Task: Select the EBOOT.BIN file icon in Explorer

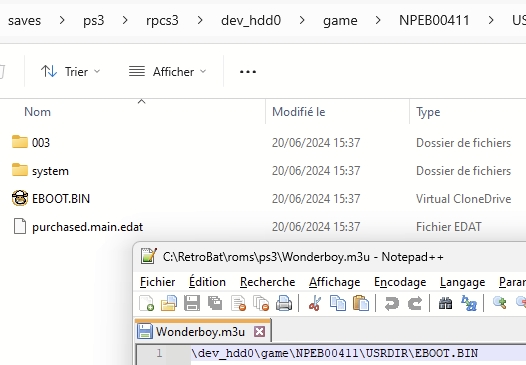Action: [x=20, y=198]
